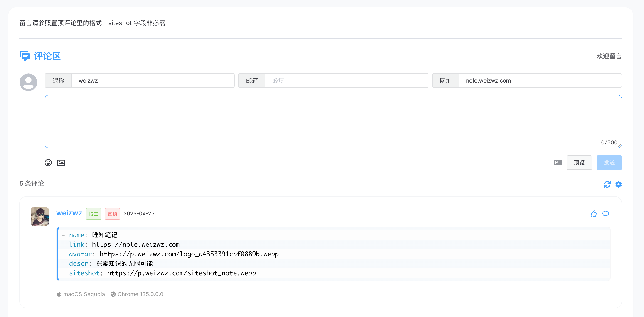Image resolution: width=644 pixels, height=317 pixels.
Task: Like weizwz's pinned comment
Action: 594,214
